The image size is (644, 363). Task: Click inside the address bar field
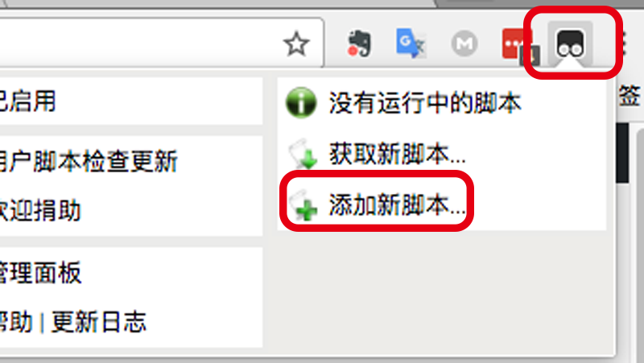tap(139, 43)
